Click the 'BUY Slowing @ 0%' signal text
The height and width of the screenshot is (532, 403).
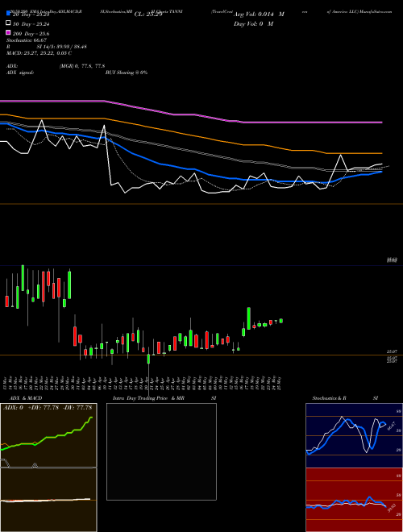pyautogui.click(x=127, y=73)
